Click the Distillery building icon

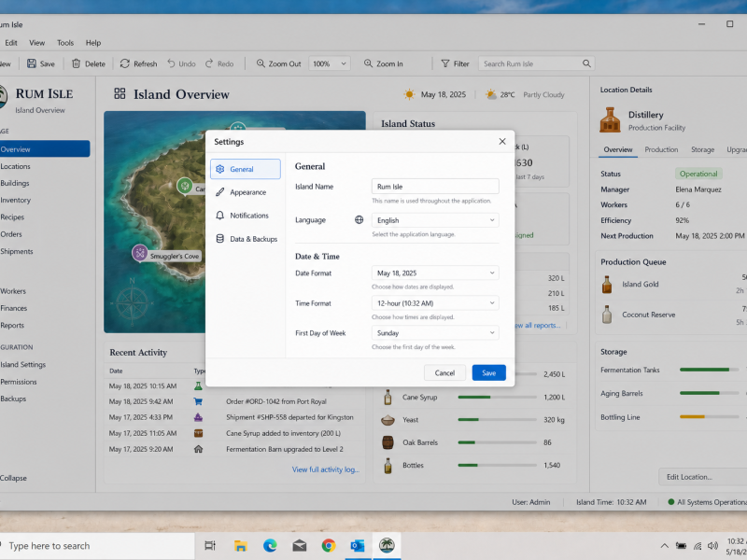610,119
